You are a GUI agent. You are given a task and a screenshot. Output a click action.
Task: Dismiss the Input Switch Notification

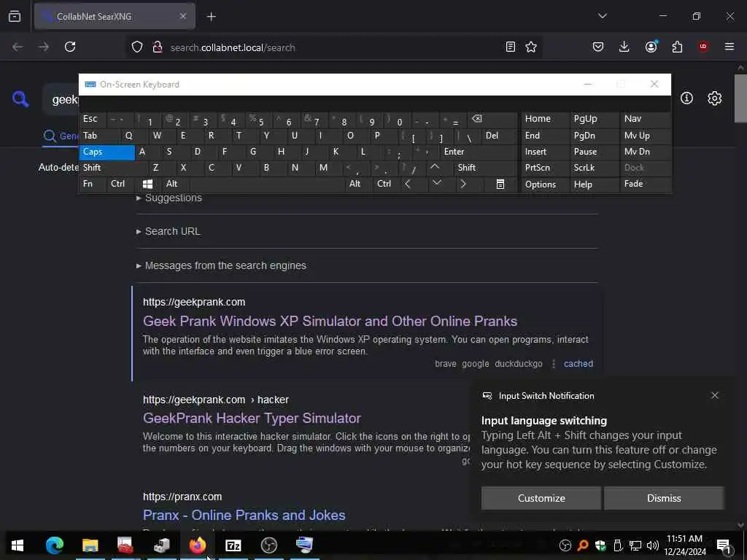tap(664, 498)
